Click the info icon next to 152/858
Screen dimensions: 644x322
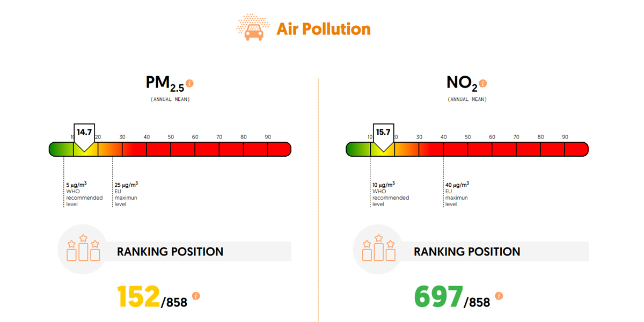[196, 296]
